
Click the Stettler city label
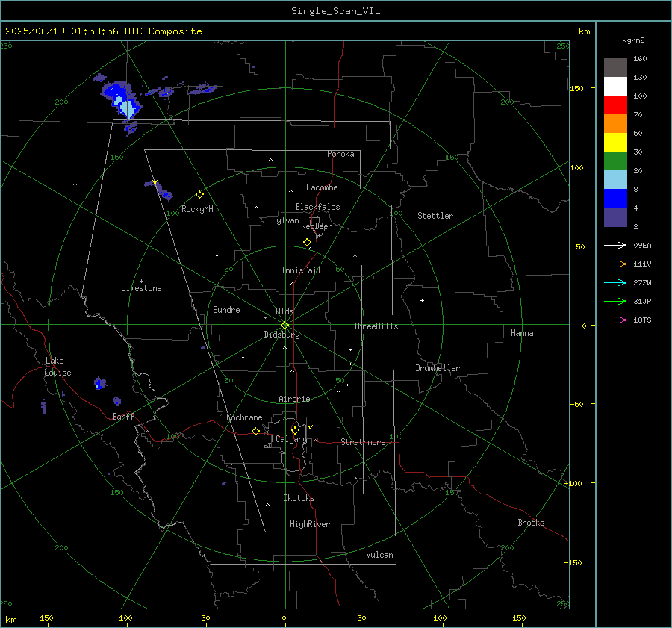click(x=435, y=216)
